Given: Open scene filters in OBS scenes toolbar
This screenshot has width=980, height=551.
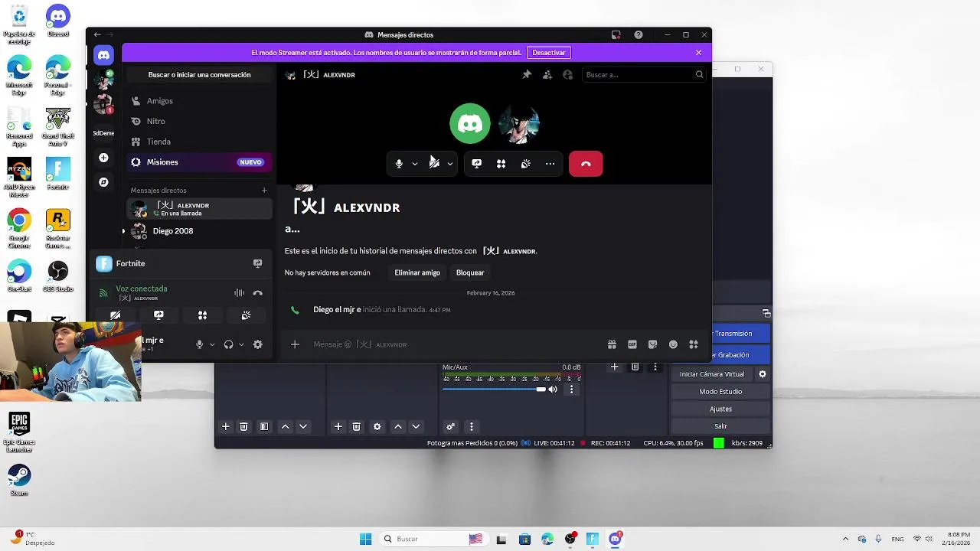Looking at the screenshot, I should [264, 426].
